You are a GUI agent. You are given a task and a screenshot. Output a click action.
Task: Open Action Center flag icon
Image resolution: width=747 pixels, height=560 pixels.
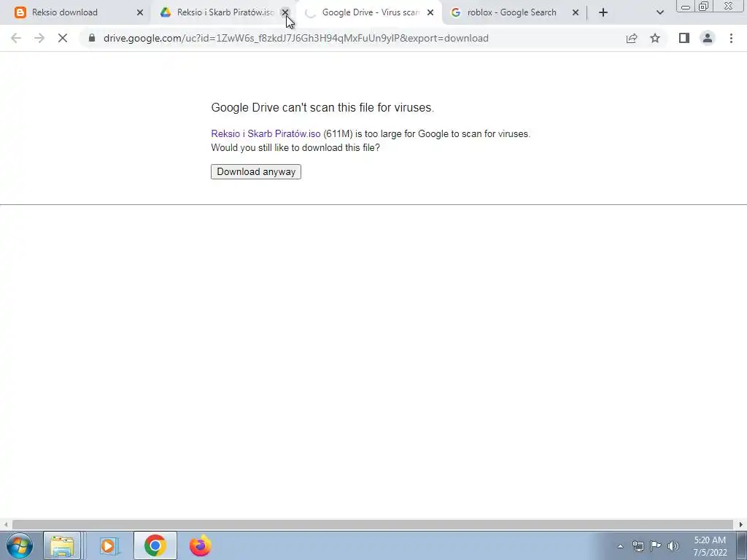click(x=656, y=546)
